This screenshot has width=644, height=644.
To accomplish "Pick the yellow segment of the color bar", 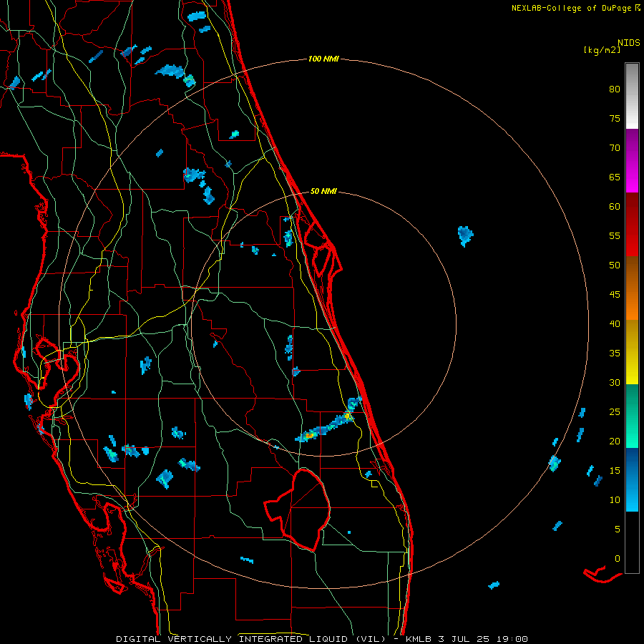I will tap(632, 352).
